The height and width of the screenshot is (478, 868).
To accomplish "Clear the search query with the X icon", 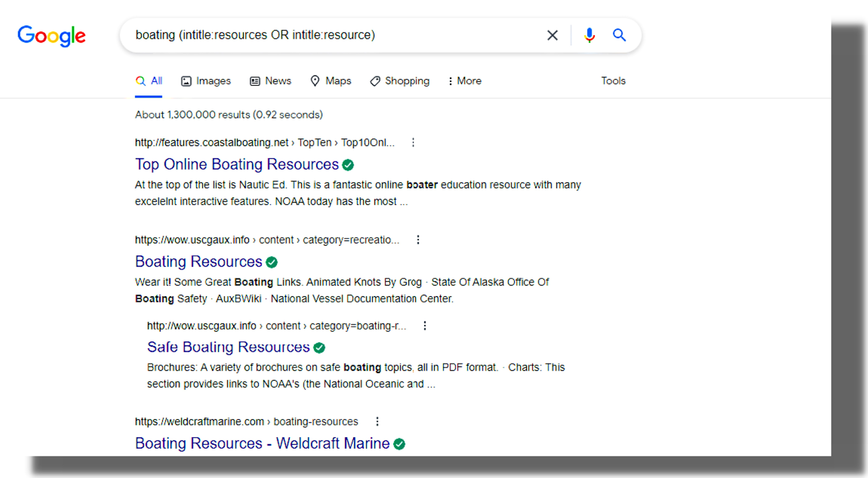I will click(x=552, y=35).
